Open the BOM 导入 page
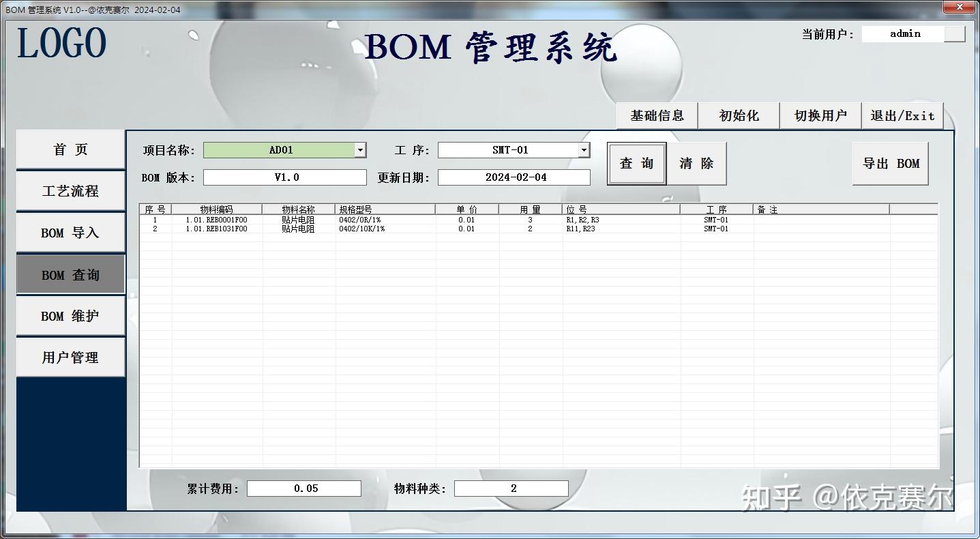The image size is (980, 539). tap(70, 232)
